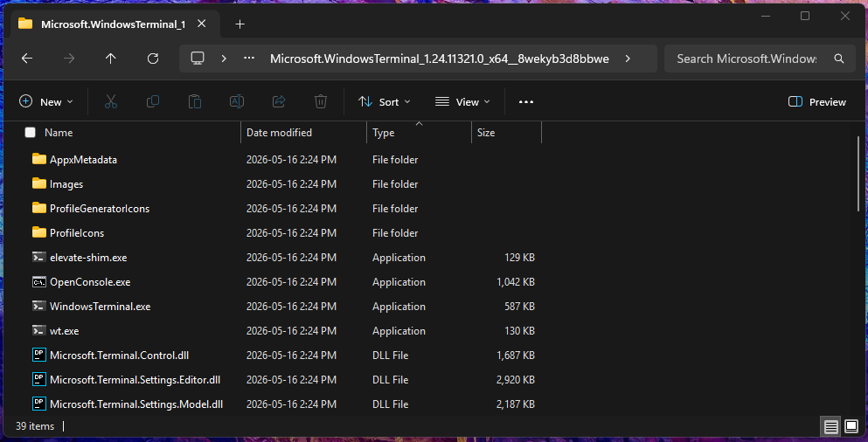Screen dimensions: 868x442
Task: Switch to details view layout icon
Action: point(831,426)
